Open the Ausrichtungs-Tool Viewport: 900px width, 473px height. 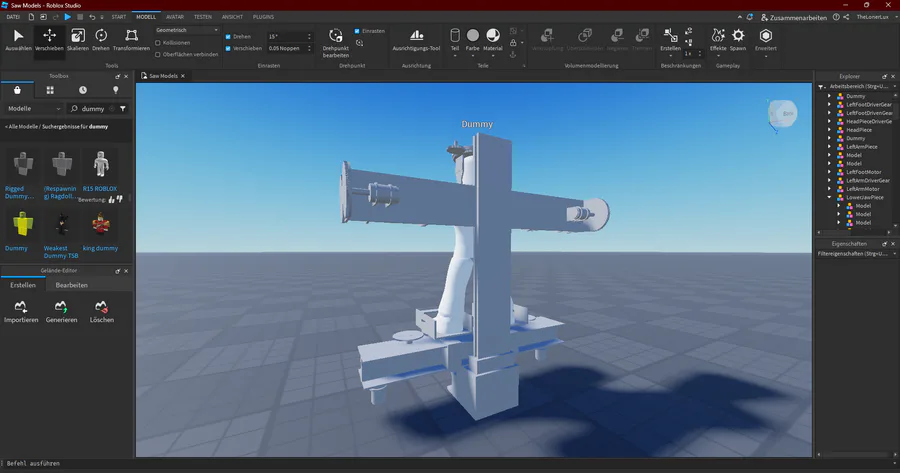pyautogui.click(x=416, y=40)
